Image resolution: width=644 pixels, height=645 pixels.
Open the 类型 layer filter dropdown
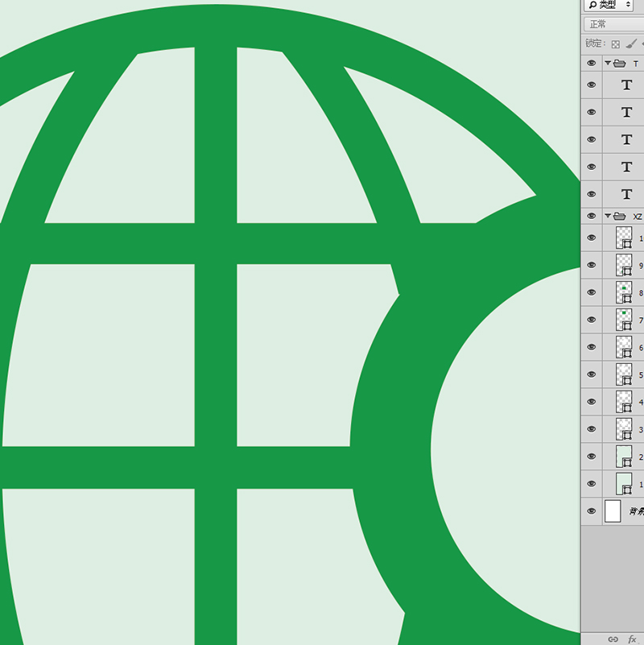click(x=610, y=5)
